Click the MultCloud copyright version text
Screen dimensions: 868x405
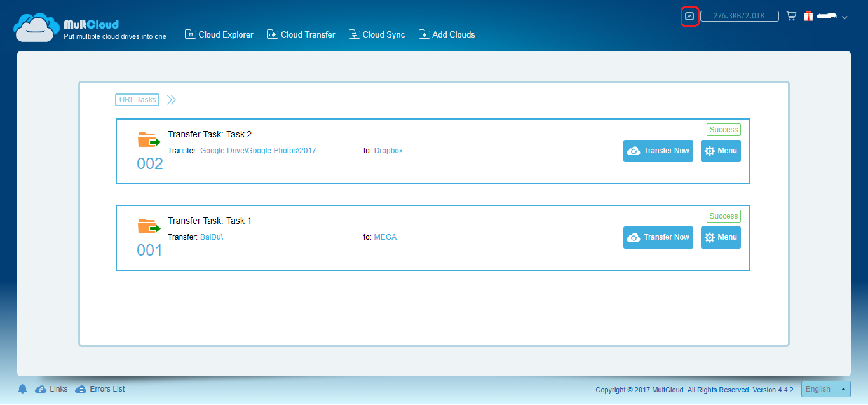pos(695,390)
